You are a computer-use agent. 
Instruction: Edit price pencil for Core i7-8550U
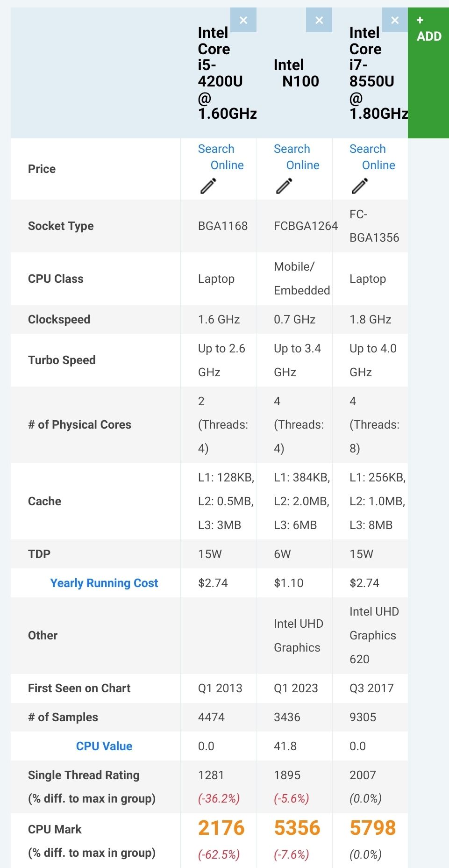360,186
